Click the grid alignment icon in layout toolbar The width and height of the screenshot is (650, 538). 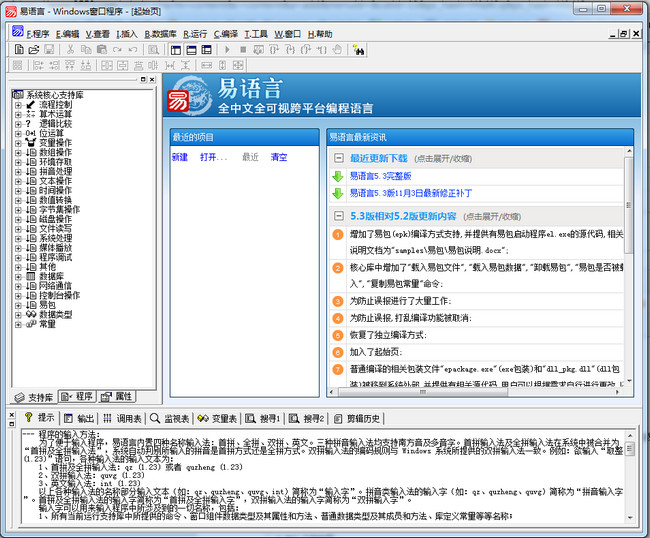pyautogui.click(x=17, y=65)
